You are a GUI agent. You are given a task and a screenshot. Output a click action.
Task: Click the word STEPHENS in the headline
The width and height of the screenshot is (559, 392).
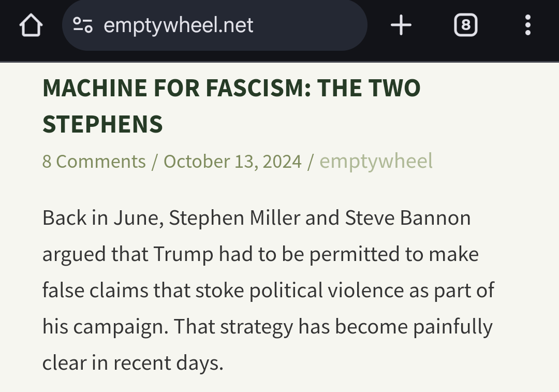pos(102,124)
